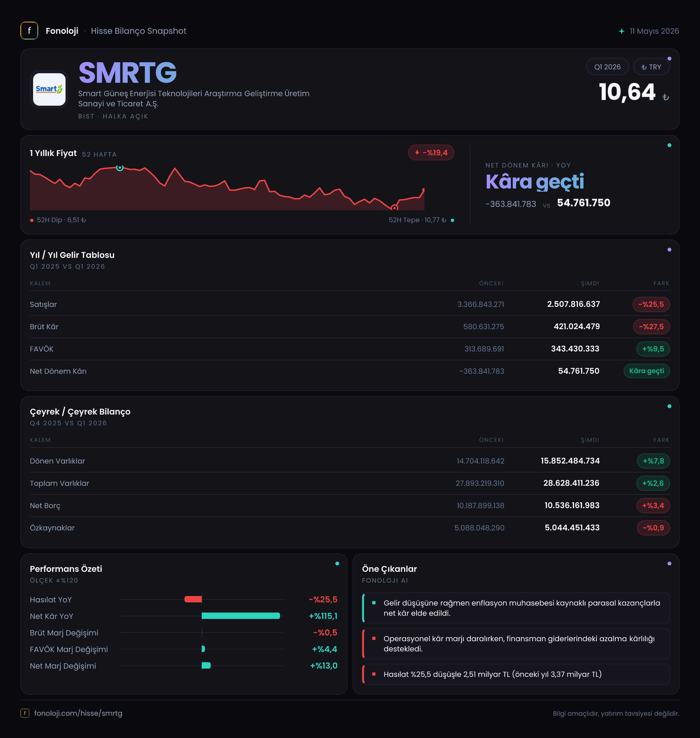Viewport: 700px width, 738px height.
Task: Click the Toplam Varlıklar +%2,6 badge
Action: coord(653,483)
